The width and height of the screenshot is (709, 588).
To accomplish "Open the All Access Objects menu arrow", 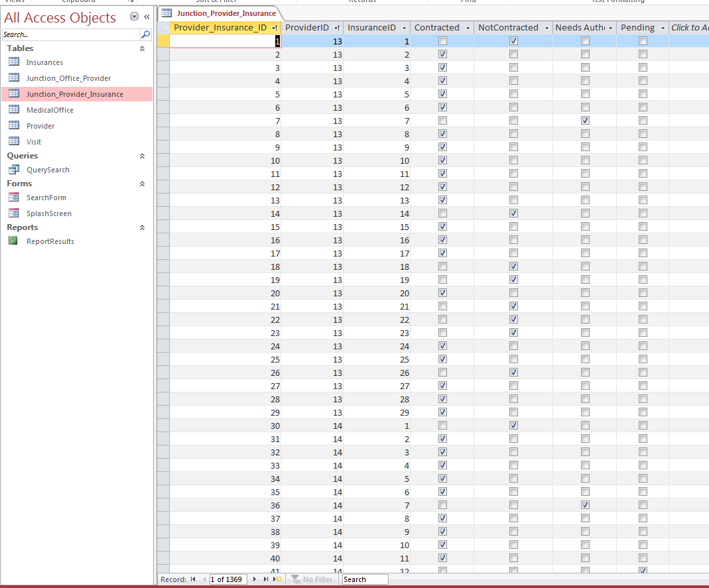I will (x=134, y=17).
